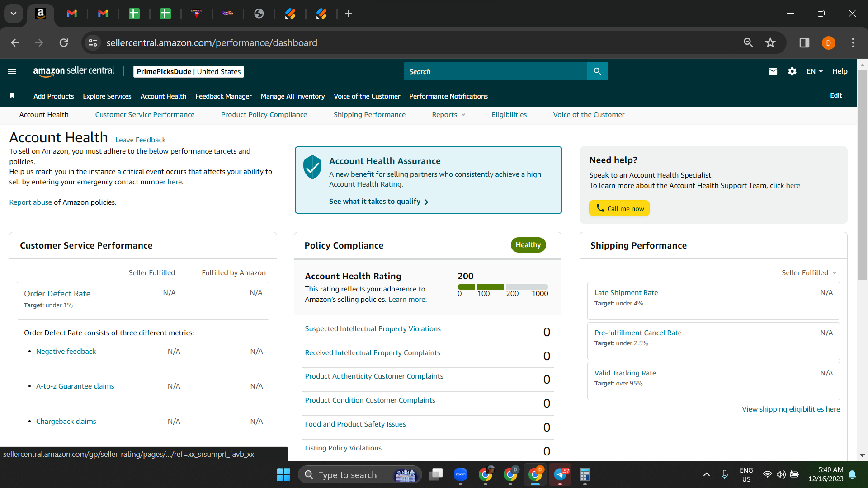Open Chrome's three-dot menu
Screen dimensions: 868x488
853,43
